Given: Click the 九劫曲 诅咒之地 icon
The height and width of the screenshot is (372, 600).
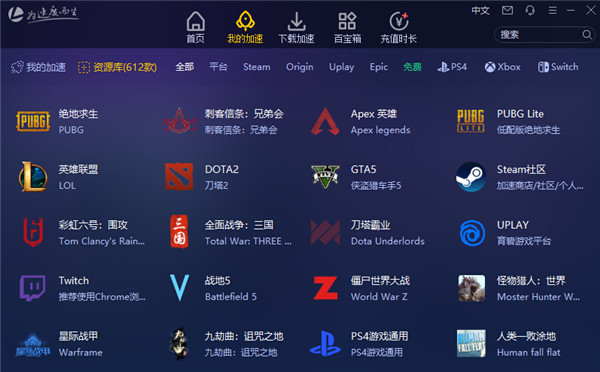Looking at the screenshot, I should coord(179,344).
